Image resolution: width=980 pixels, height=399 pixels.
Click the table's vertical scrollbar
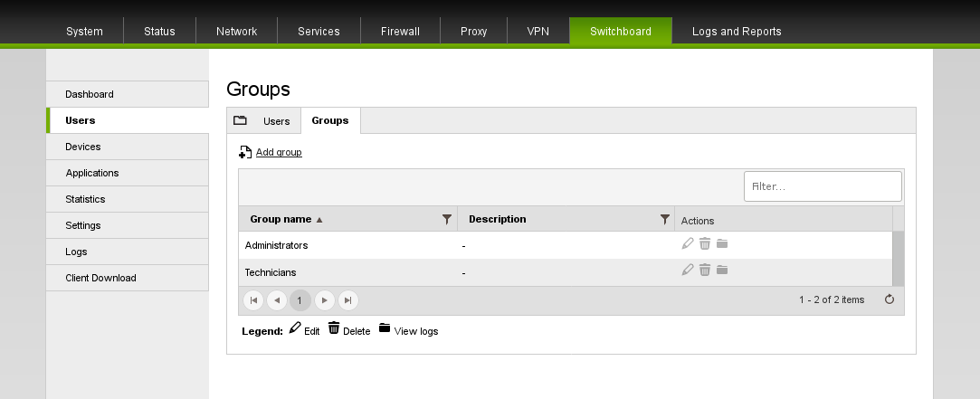pyautogui.click(x=898, y=258)
